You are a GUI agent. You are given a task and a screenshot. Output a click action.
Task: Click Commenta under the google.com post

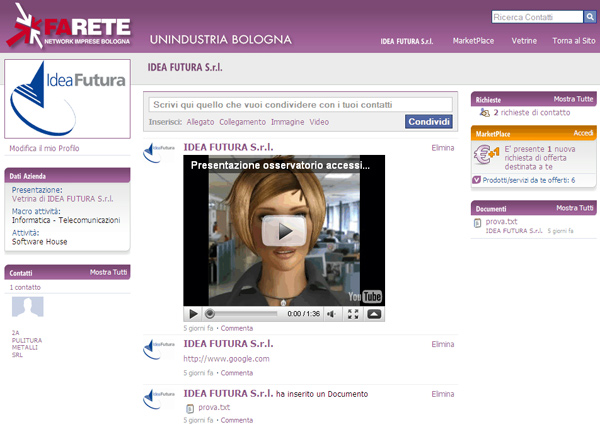point(236,373)
